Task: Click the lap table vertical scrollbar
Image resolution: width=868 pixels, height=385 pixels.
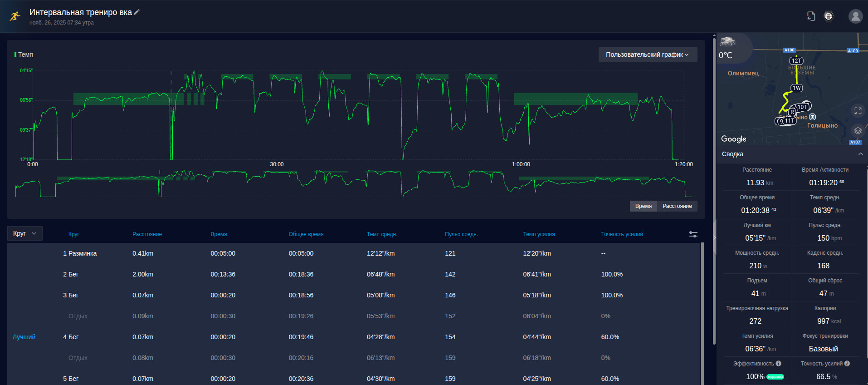Action: pyautogui.click(x=702, y=313)
